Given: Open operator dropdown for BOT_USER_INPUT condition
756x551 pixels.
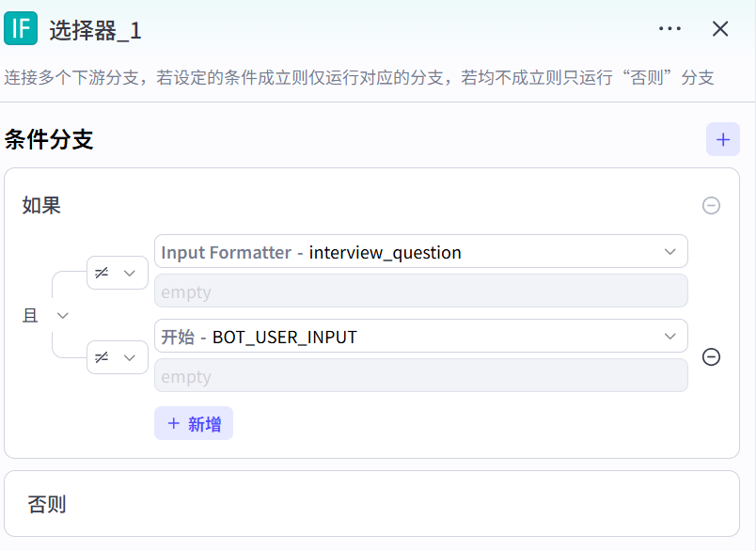Looking at the screenshot, I should (x=118, y=357).
